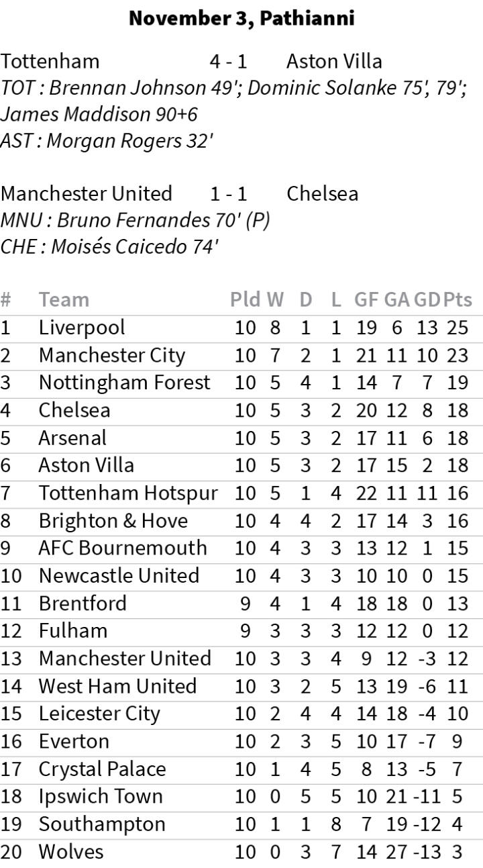Select the Liverpool row in standings
The image size is (483, 868).
[241, 328]
